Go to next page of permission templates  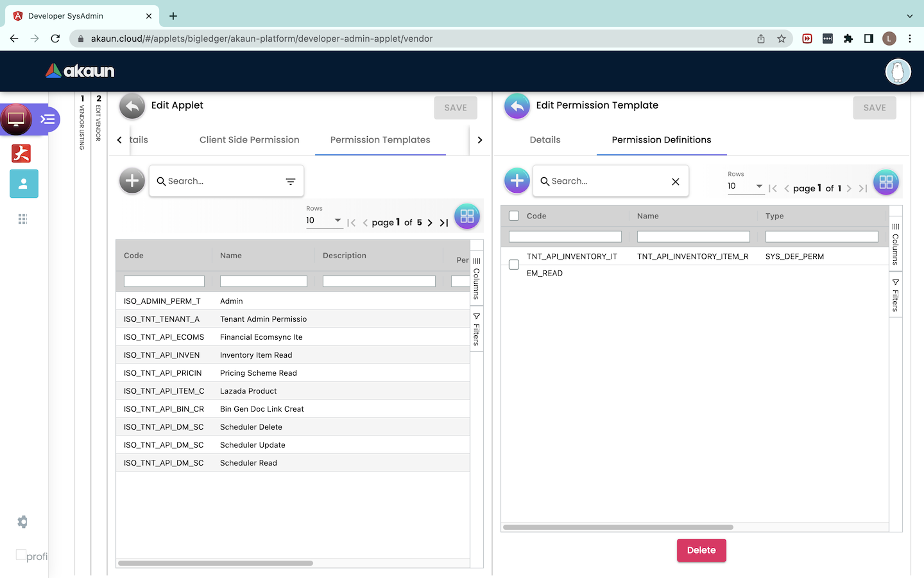[430, 223]
